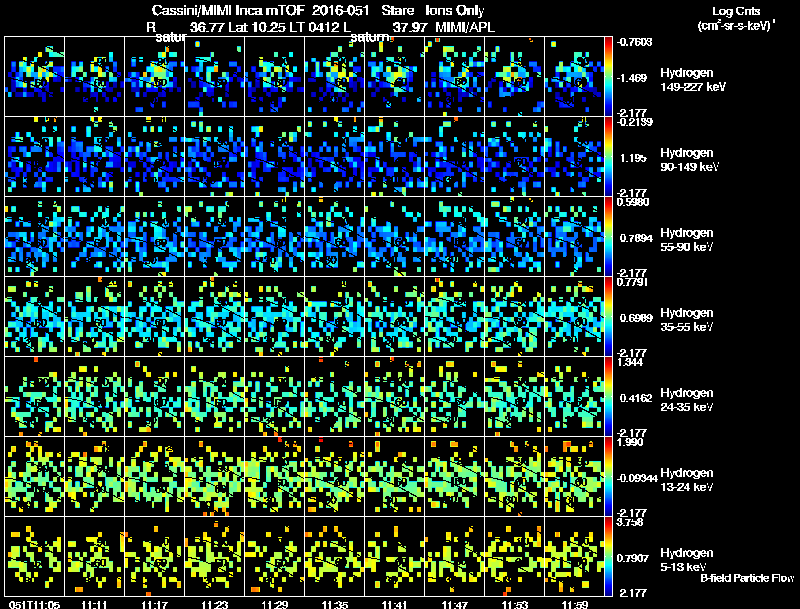Select the color bar beside the 13-24 keV row

(608, 477)
